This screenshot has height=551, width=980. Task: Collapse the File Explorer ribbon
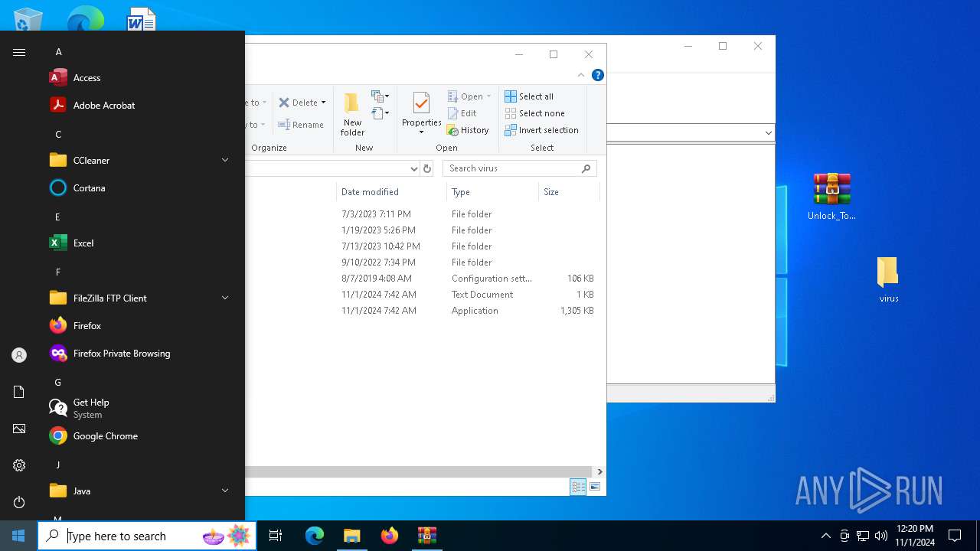coord(580,75)
